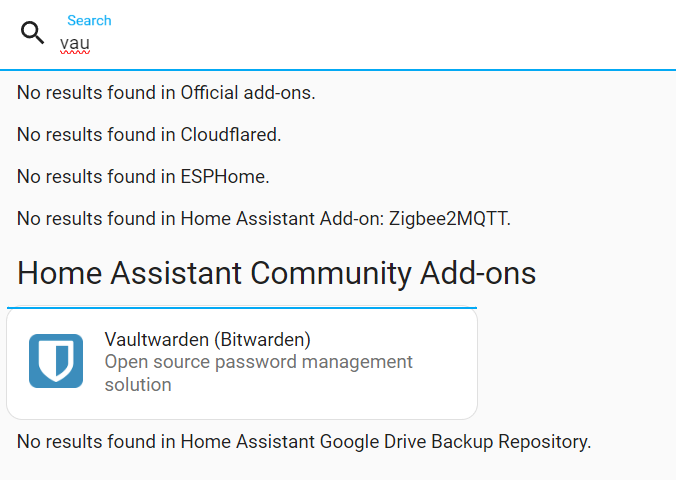Click the word "Cloudflared" in the results list
Image resolution: width=676 pixels, height=480 pixels.
(231, 135)
